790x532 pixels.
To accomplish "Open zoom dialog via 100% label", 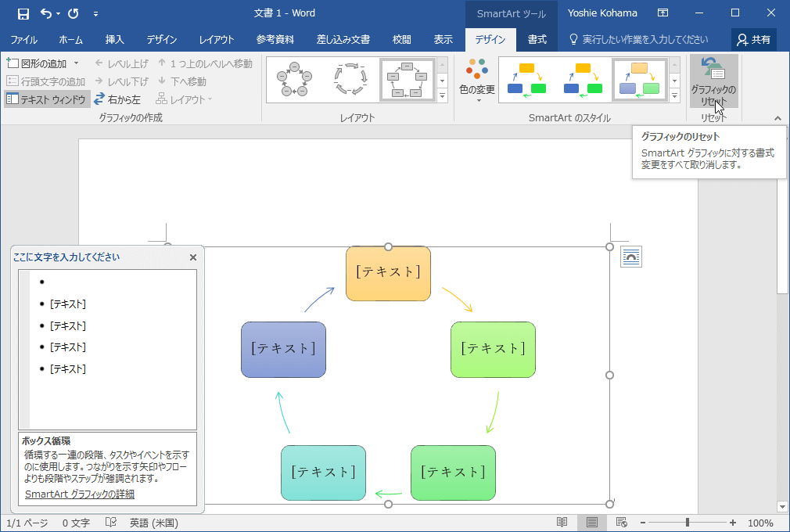I will (760, 523).
